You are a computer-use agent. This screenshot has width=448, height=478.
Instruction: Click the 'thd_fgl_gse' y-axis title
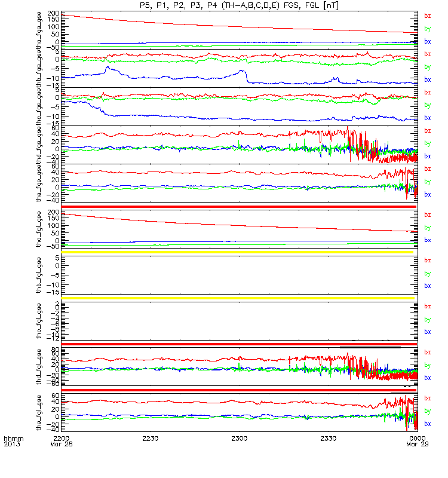pos(39,367)
